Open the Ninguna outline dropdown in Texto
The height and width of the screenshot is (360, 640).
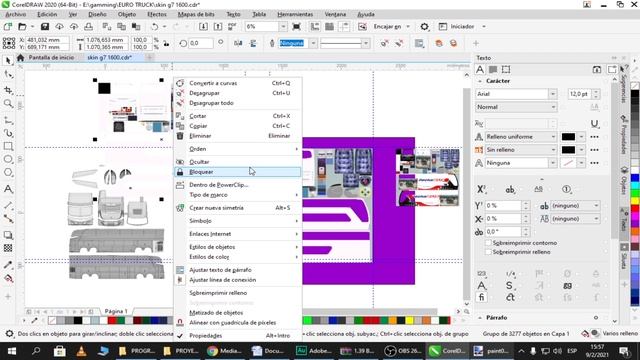pyautogui.click(x=553, y=163)
